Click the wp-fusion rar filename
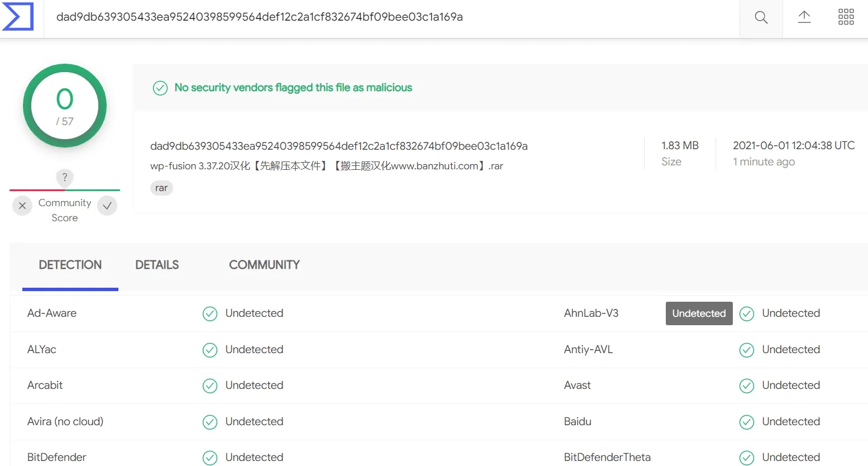The width and height of the screenshot is (868, 466). pos(327,166)
